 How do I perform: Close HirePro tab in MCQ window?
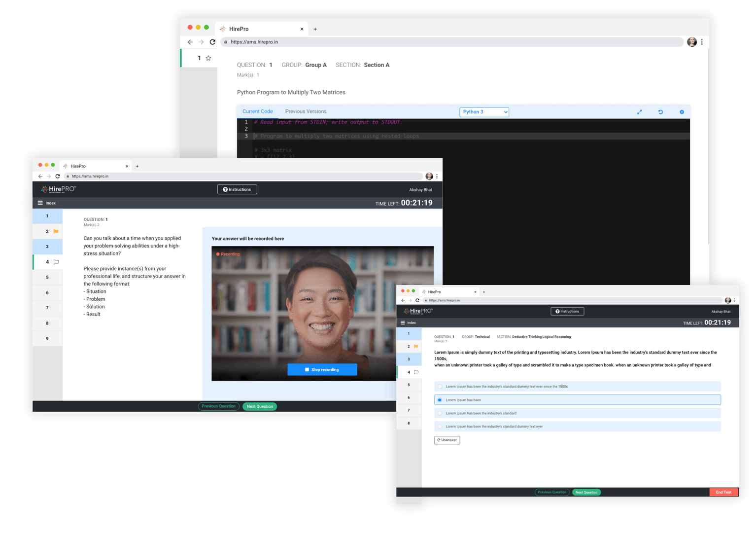click(475, 292)
